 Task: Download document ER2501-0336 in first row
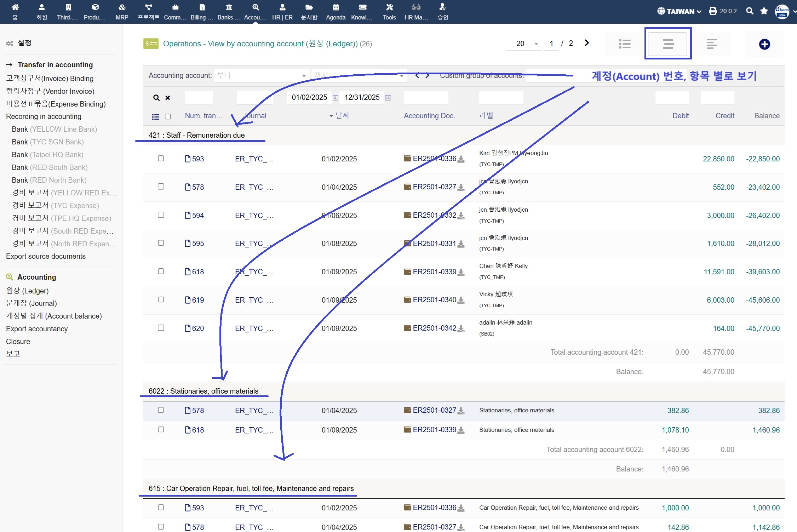(461, 159)
